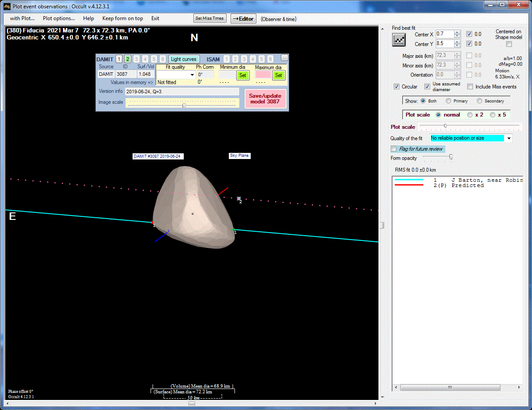Open the Plot options... menu

pos(59,18)
